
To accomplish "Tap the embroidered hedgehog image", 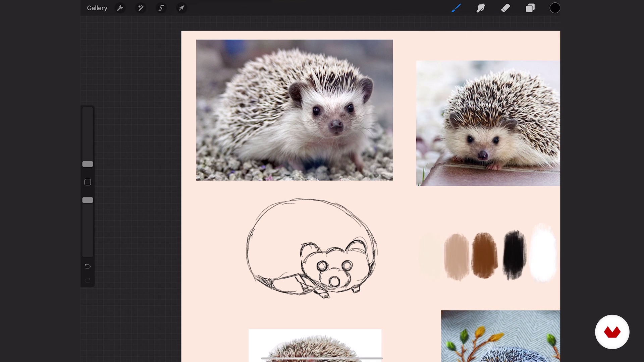I will click(x=500, y=336).
